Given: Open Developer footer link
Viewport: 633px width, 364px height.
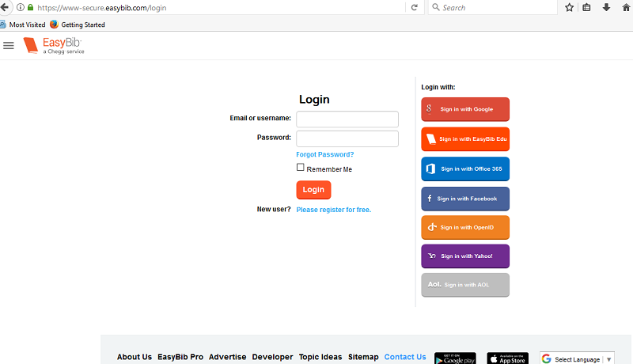Looking at the screenshot, I should click(x=272, y=357).
